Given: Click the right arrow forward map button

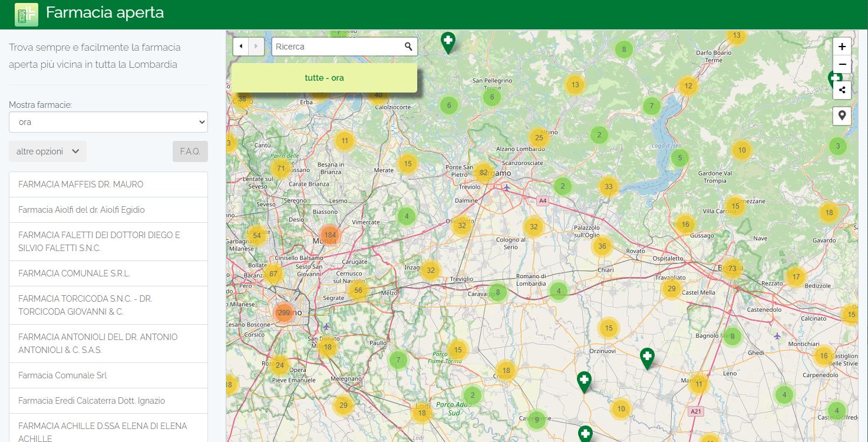Looking at the screenshot, I should (256, 47).
